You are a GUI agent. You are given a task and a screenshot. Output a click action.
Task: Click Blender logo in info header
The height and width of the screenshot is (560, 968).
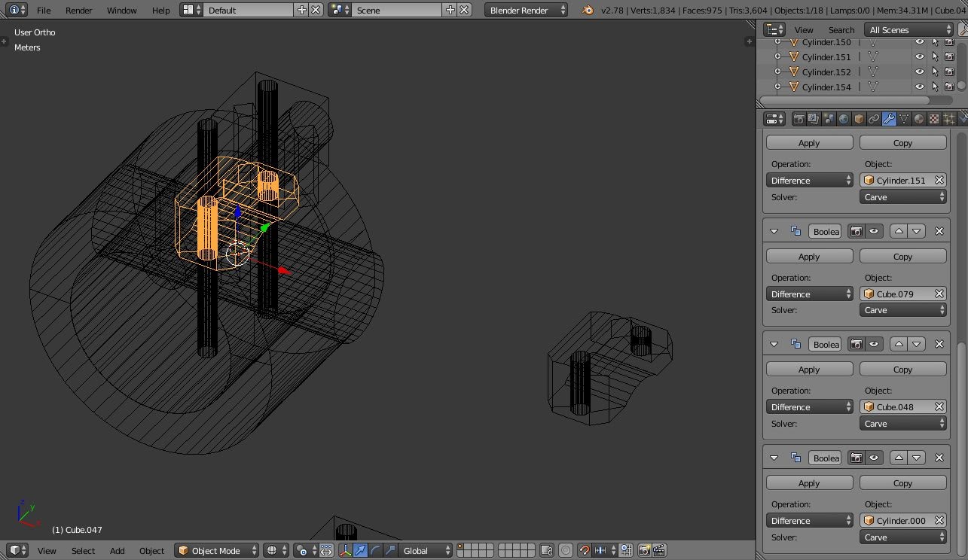point(588,10)
